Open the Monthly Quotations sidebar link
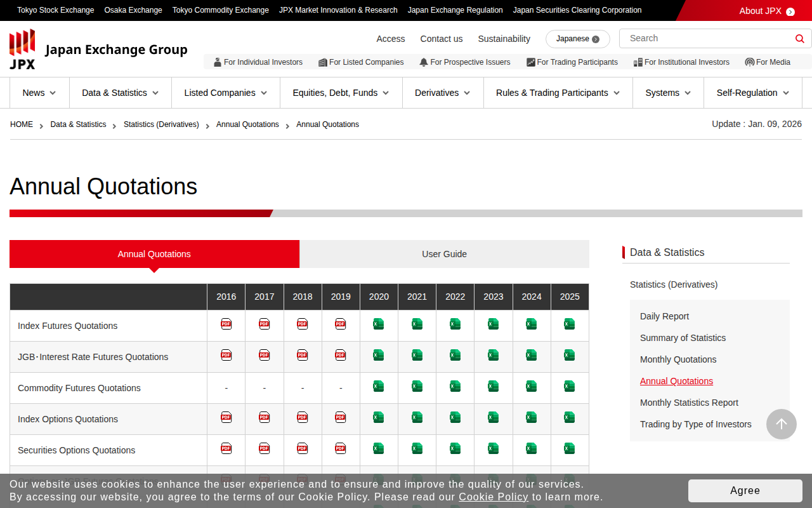 pos(678,359)
